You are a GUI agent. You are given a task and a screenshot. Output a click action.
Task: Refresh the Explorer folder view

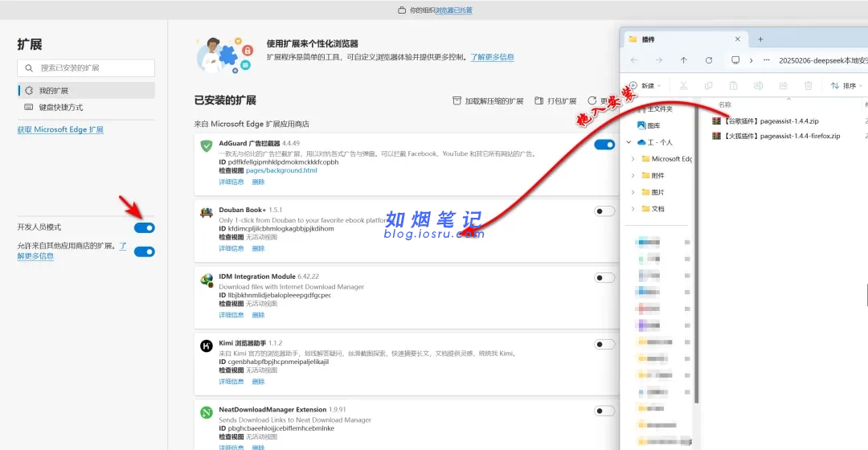[709, 60]
